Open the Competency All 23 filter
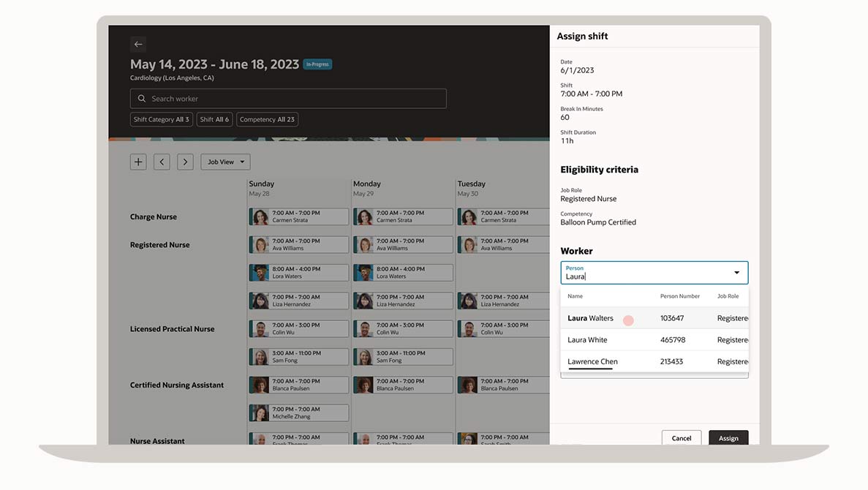 click(267, 120)
